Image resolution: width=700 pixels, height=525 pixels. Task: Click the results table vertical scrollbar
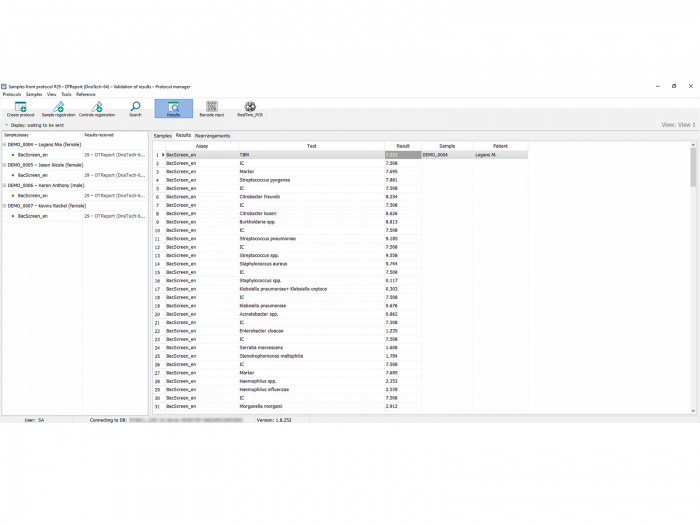click(693, 280)
